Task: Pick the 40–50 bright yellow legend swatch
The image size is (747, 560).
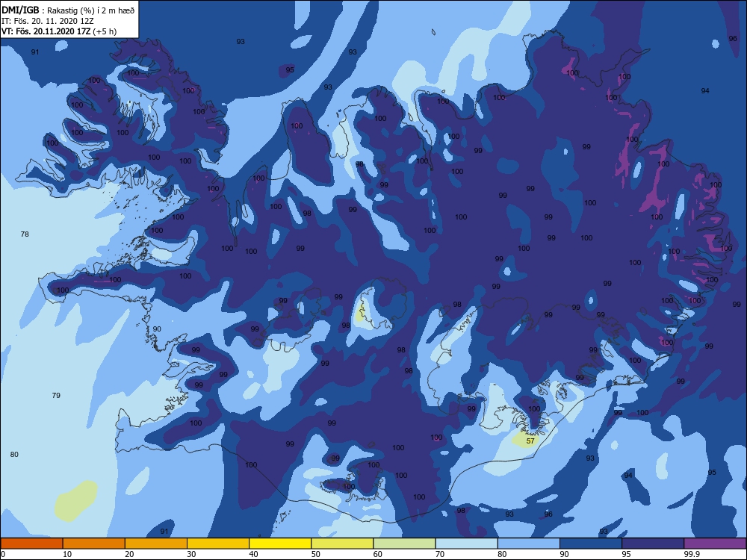Action: pyautogui.click(x=280, y=544)
